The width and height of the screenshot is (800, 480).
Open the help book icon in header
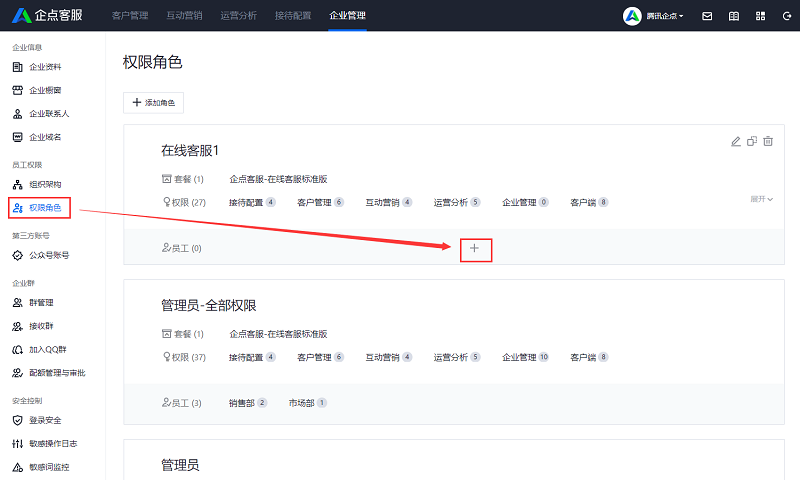[x=734, y=16]
